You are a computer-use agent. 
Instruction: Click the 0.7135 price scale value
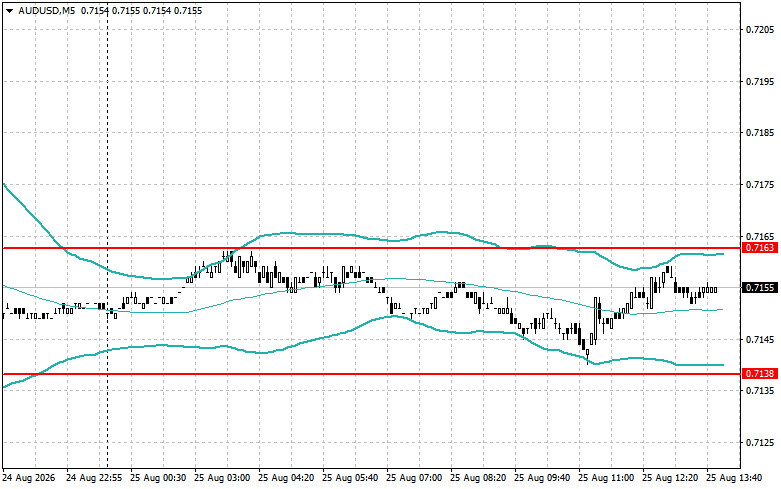pos(760,391)
